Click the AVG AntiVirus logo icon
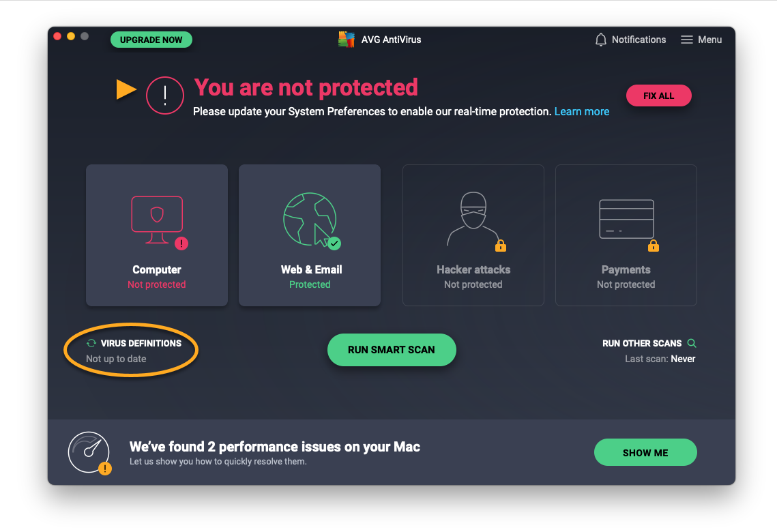The width and height of the screenshot is (777, 532). [x=347, y=40]
